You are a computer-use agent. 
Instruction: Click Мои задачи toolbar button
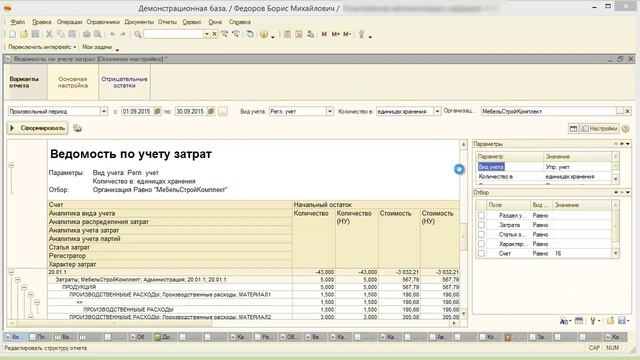coord(97,47)
